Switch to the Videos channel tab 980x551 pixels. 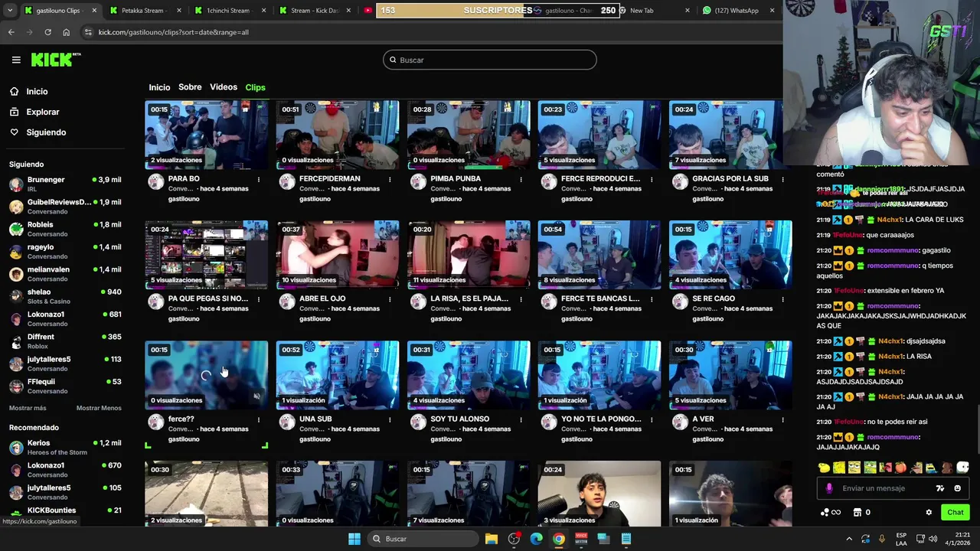[x=224, y=87]
